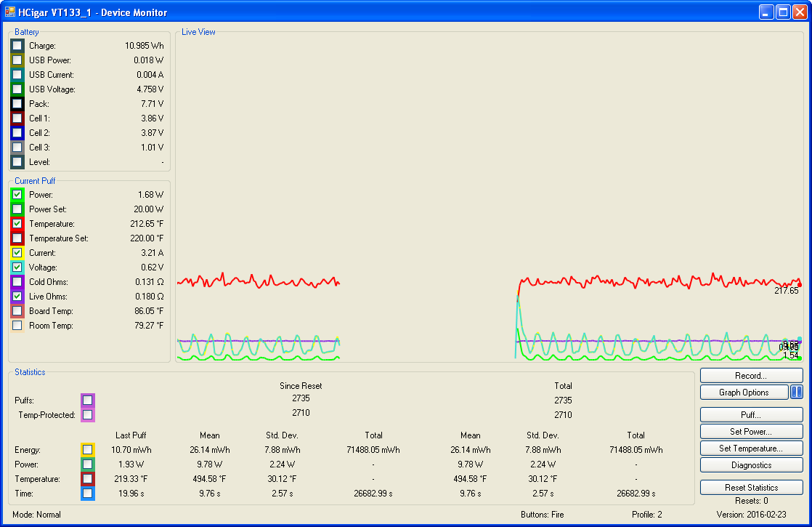Click the HCigar app icon in title bar
Screen dimensions: 812x527
10,12
